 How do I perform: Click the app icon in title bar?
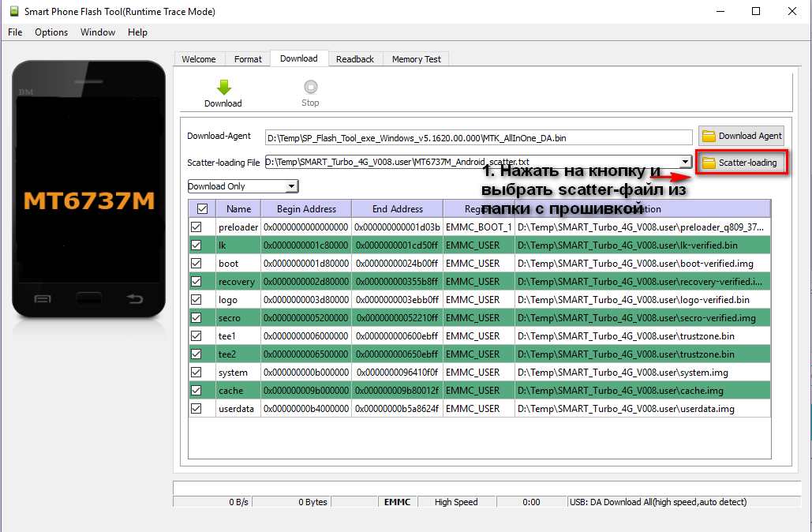click(x=14, y=11)
